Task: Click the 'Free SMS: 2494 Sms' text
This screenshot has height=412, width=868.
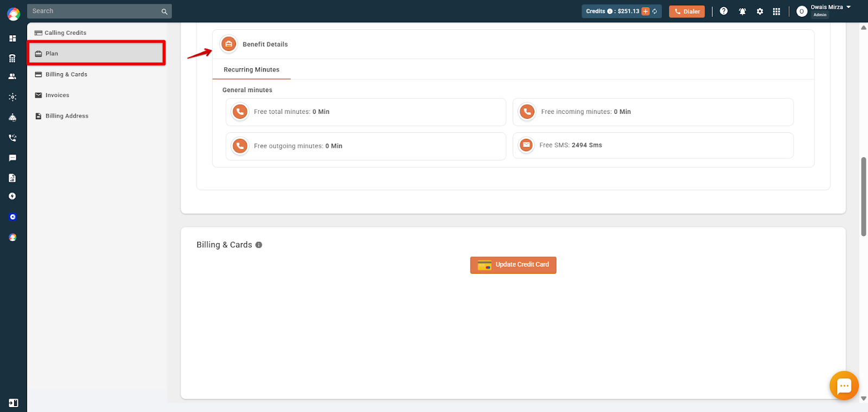Action: 571,145
